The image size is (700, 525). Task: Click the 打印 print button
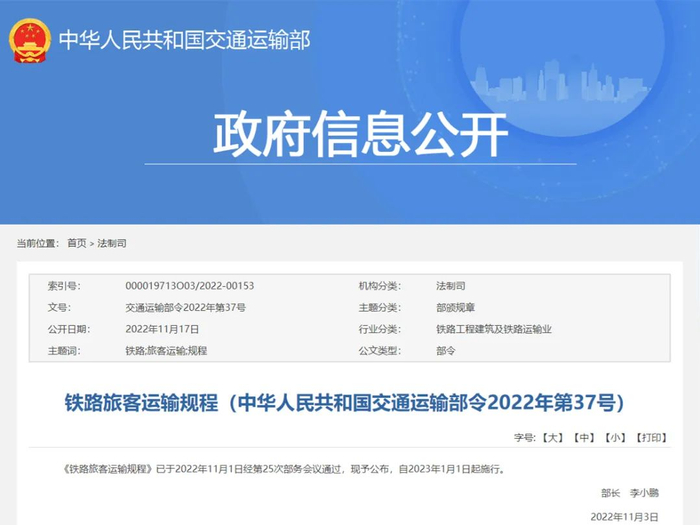[x=651, y=438]
